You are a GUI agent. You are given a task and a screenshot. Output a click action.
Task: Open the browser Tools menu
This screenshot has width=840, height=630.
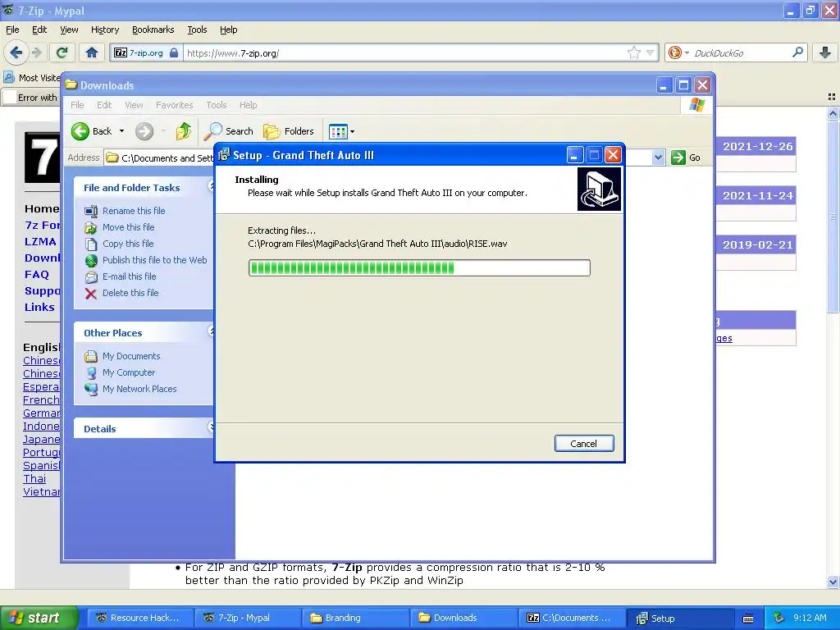(197, 30)
